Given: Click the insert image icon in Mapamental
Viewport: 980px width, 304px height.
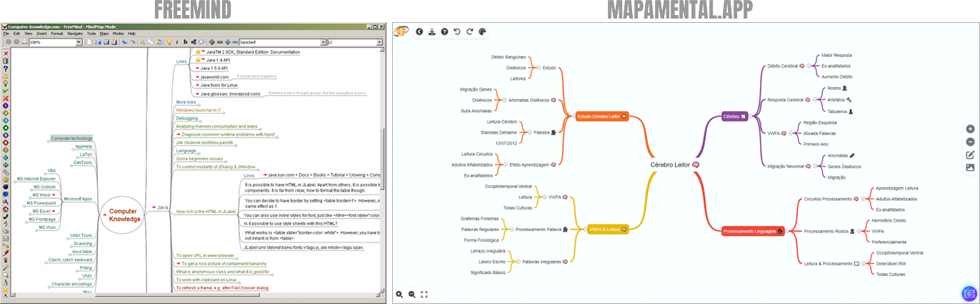Looking at the screenshot, I should 970,167.
